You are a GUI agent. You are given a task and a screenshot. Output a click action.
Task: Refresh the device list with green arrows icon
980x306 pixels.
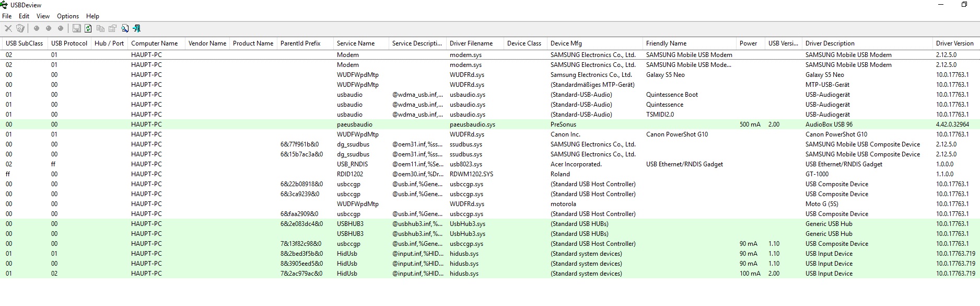(88, 28)
